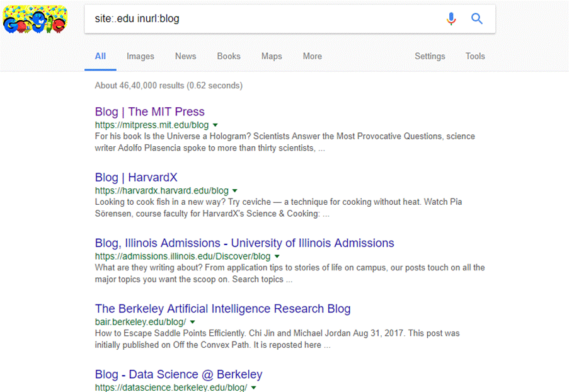Open Blog - Data Science @ Berkeley
This screenshot has width=569, height=392.
pyautogui.click(x=178, y=374)
